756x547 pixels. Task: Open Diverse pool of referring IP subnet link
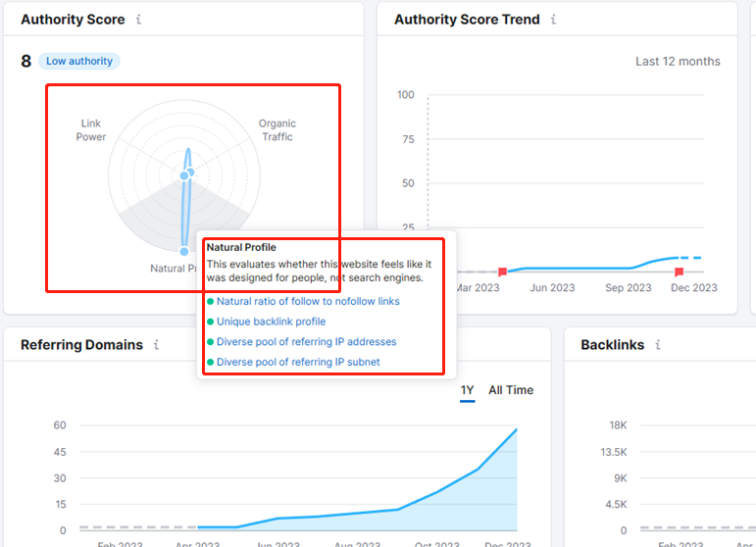point(298,362)
